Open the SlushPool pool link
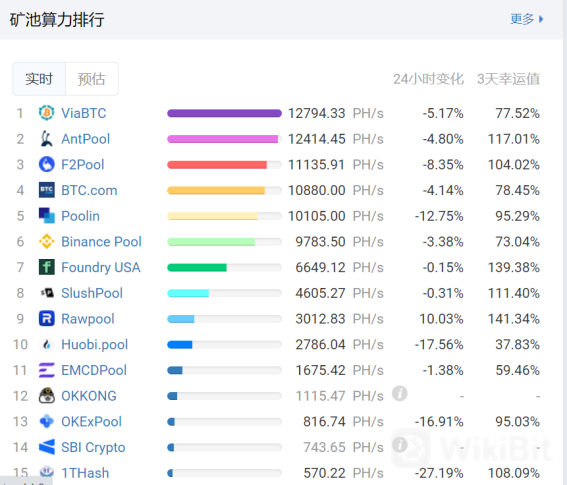The image size is (567, 485). pos(92,293)
